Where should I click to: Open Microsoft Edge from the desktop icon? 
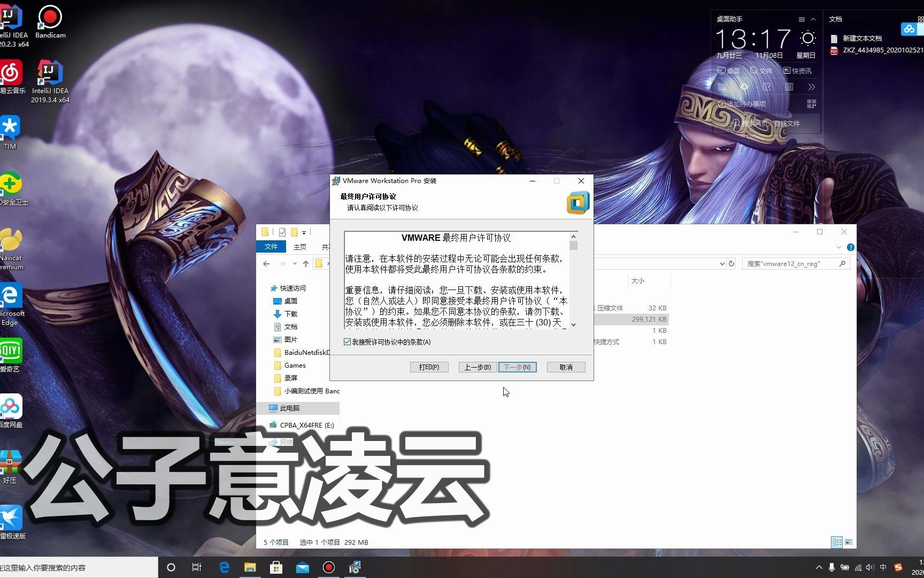[x=11, y=304]
